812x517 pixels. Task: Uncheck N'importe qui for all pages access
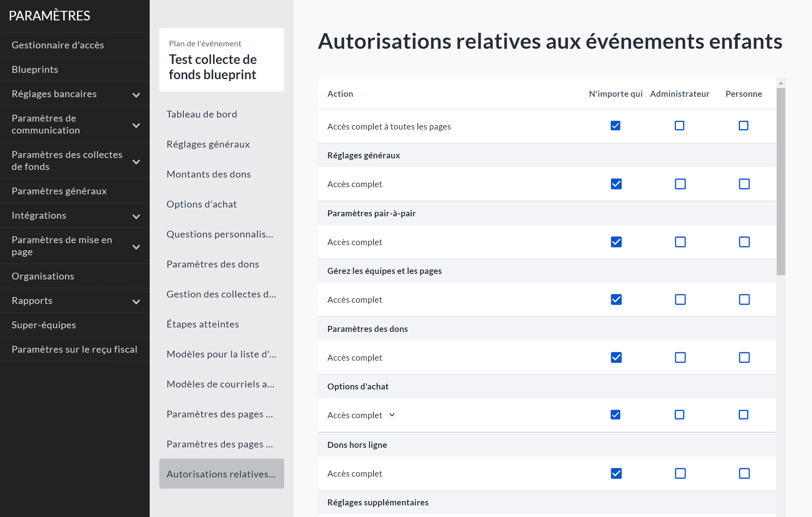click(x=616, y=126)
